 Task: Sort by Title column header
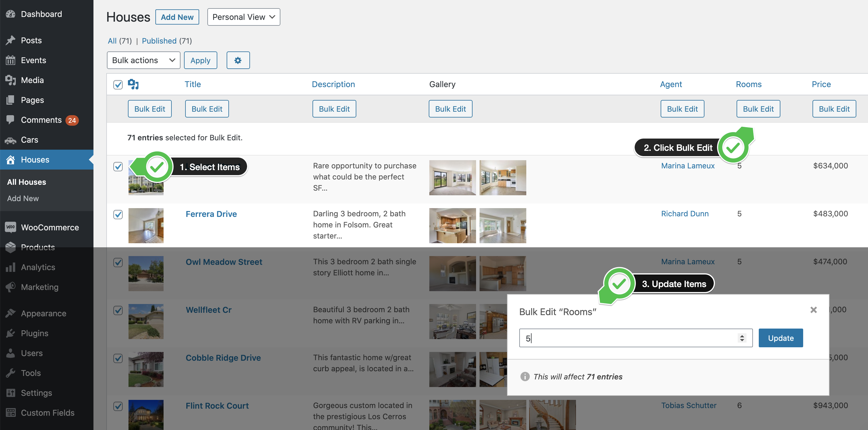pyautogui.click(x=193, y=84)
